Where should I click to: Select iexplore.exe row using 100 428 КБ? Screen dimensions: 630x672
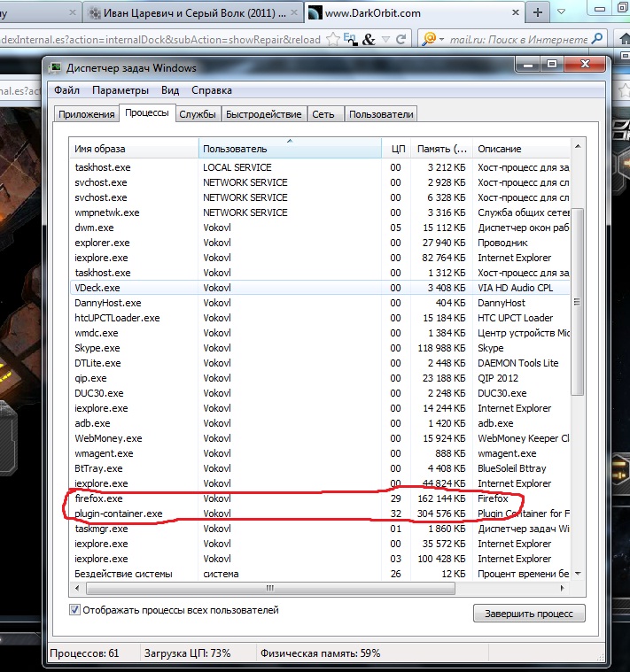(320, 559)
